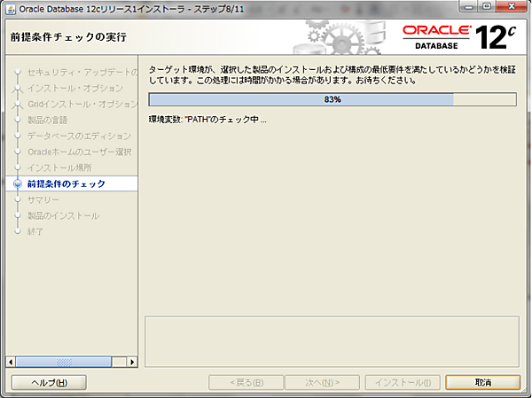Minimize the installer window
Image resolution: width=532 pixels, height=398 pixels.
(469, 6)
